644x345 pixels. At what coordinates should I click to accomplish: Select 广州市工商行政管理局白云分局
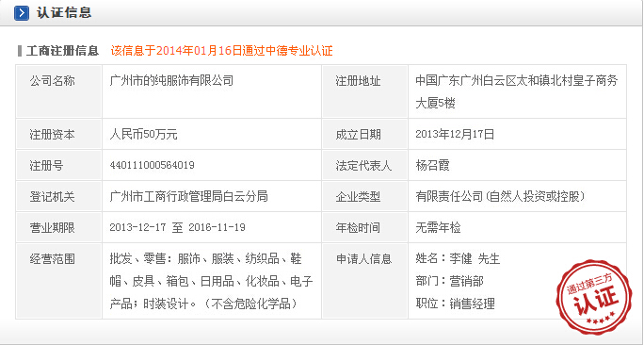[x=189, y=197]
